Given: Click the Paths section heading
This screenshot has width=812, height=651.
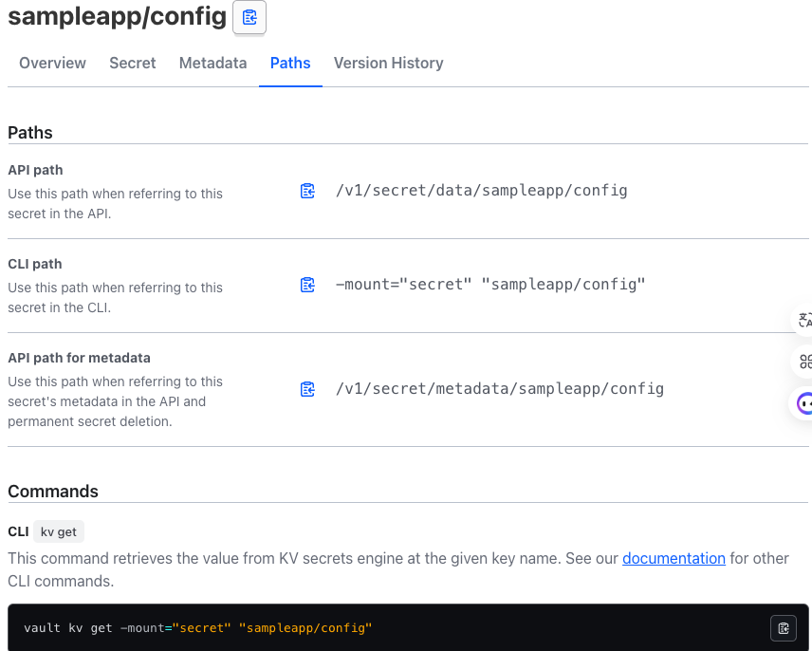Looking at the screenshot, I should (x=30, y=133).
